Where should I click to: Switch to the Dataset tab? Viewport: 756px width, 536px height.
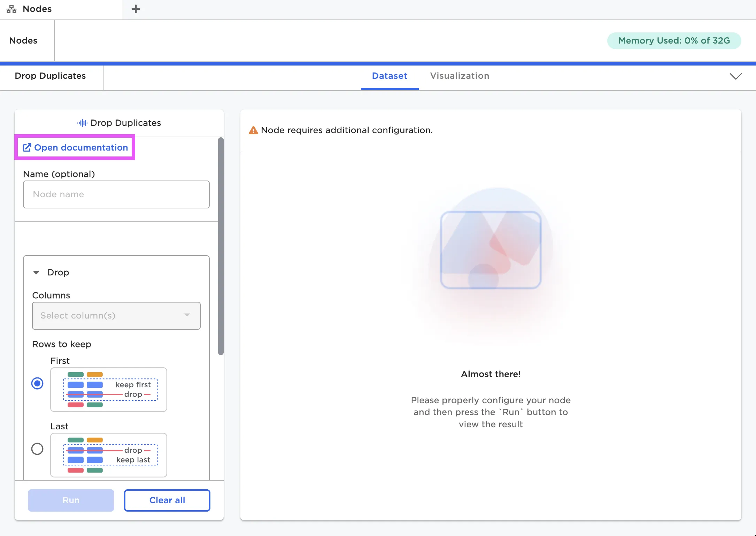pyautogui.click(x=389, y=76)
